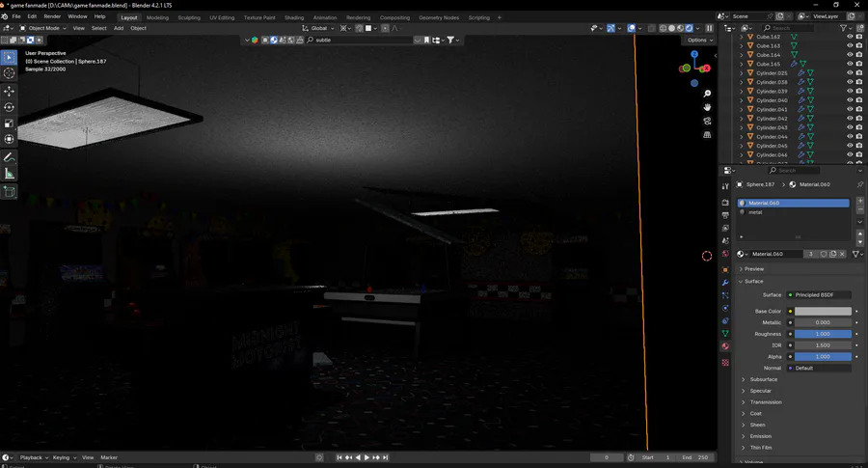The image size is (868, 468).
Task: Expand the Subsurface section
Action: coord(764,379)
